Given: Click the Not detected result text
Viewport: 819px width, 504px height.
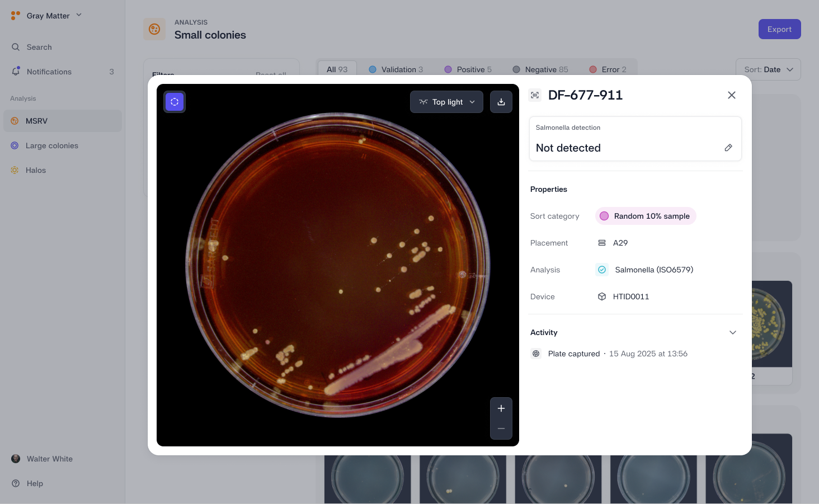Looking at the screenshot, I should click(x=568, y=148).
